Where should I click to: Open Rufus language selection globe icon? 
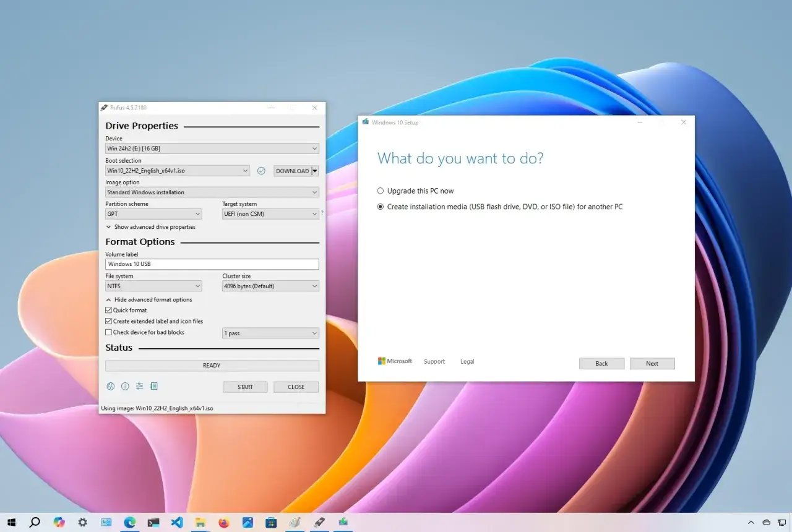coord(111,386)
